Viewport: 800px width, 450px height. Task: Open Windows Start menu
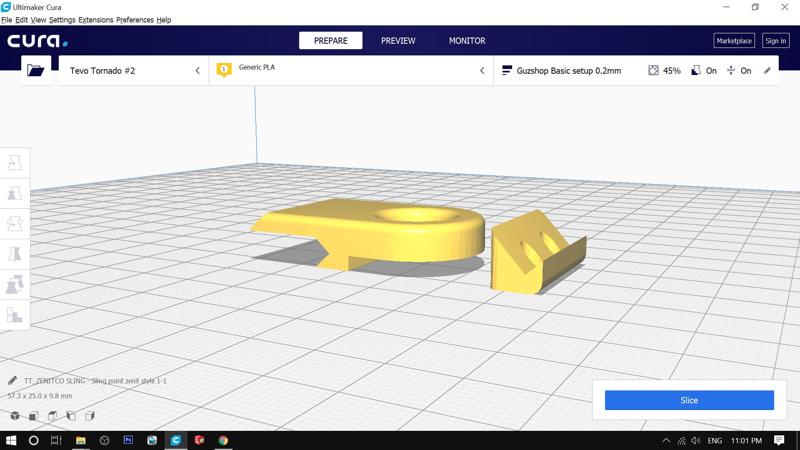coord(10,440)
